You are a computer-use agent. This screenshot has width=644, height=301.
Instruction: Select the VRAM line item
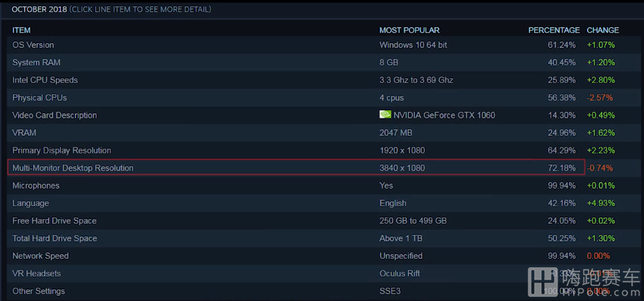322,133
